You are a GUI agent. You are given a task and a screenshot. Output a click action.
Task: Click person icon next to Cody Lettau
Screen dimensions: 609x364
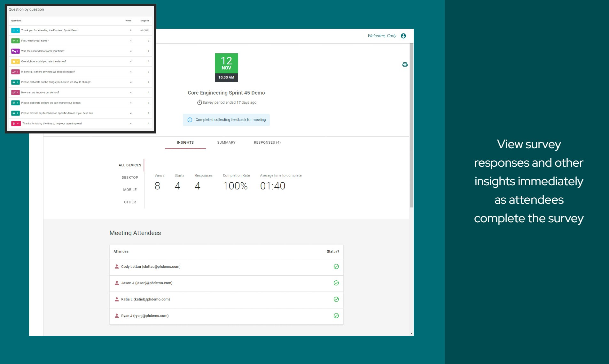[x=117, y=266]
